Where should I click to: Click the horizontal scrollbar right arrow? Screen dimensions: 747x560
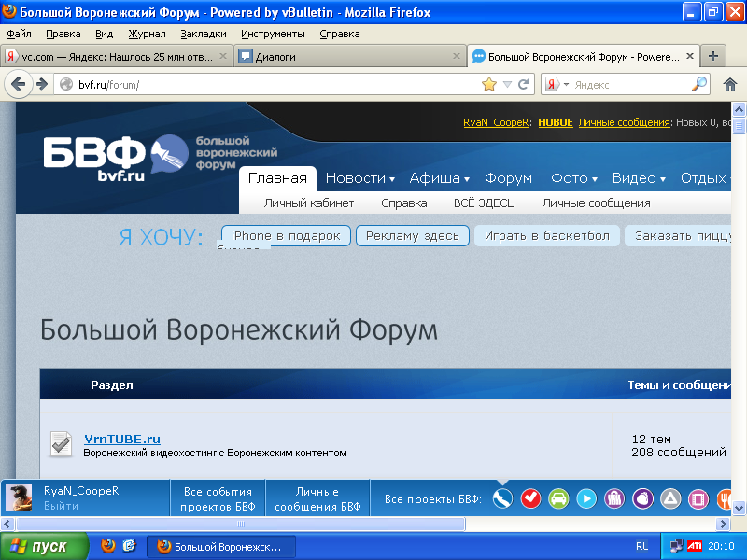724,525
